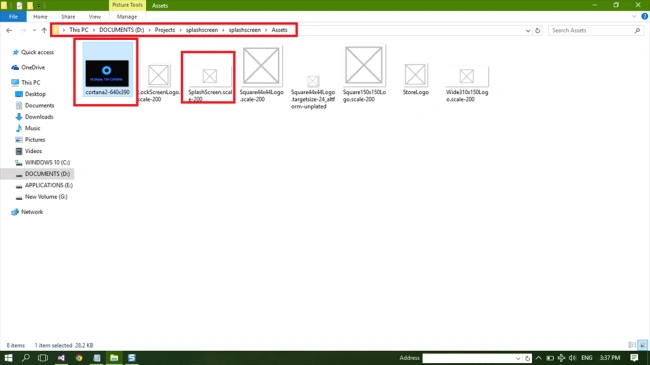Open the Windows Start menu

(8, 358)
